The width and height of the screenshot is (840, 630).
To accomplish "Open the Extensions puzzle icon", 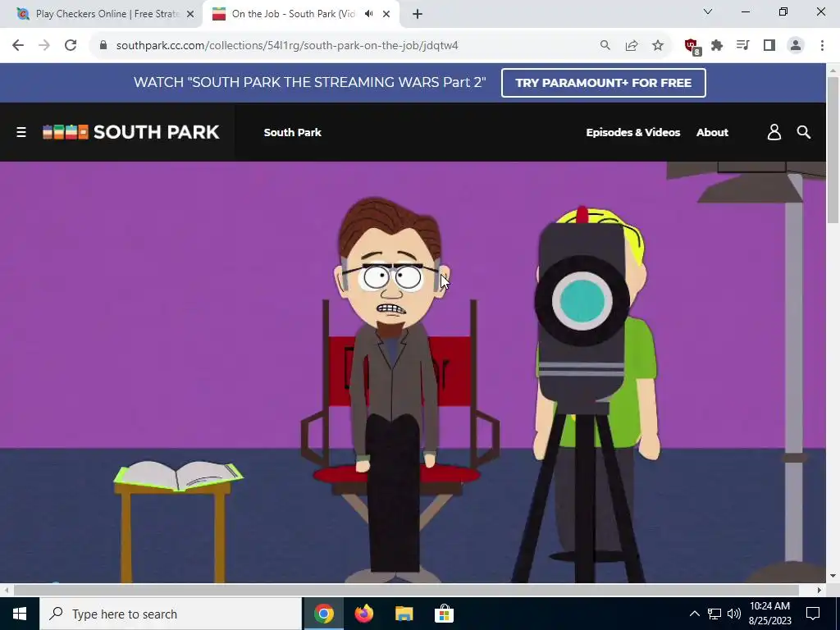I will [x=717, y=46].
